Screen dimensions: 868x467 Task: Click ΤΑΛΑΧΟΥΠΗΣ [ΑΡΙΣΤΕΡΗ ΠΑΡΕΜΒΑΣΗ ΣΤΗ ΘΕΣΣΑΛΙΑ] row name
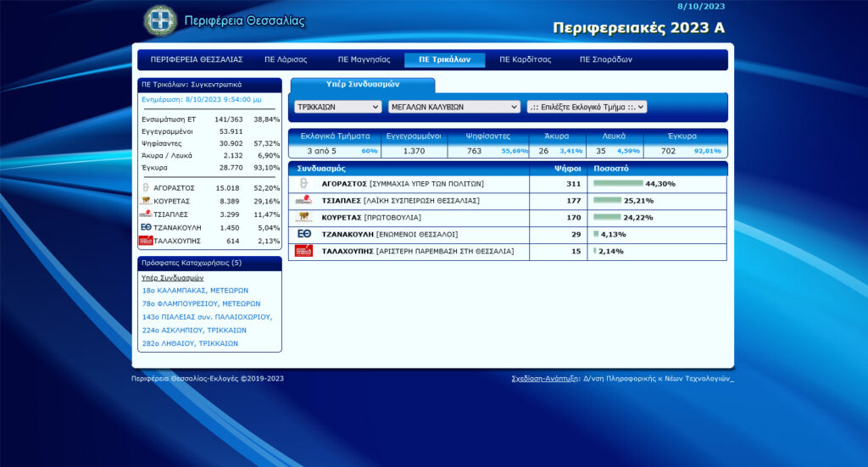tap(417, 251)
